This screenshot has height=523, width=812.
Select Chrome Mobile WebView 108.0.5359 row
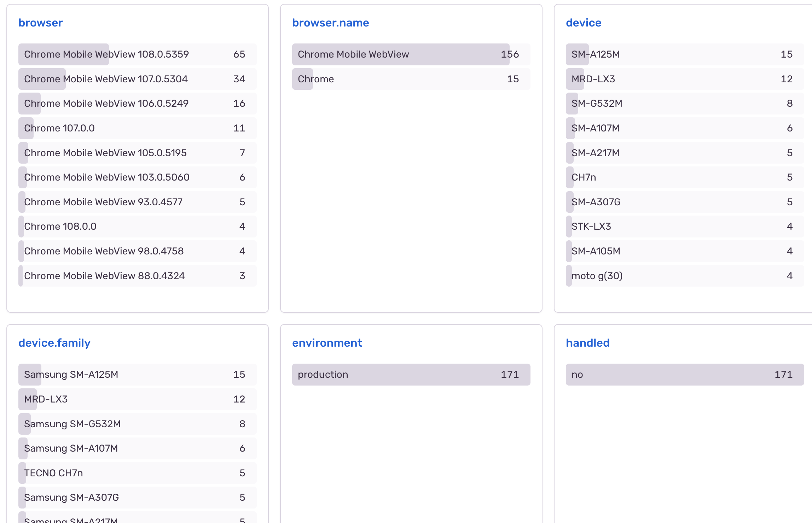point(137,54)
